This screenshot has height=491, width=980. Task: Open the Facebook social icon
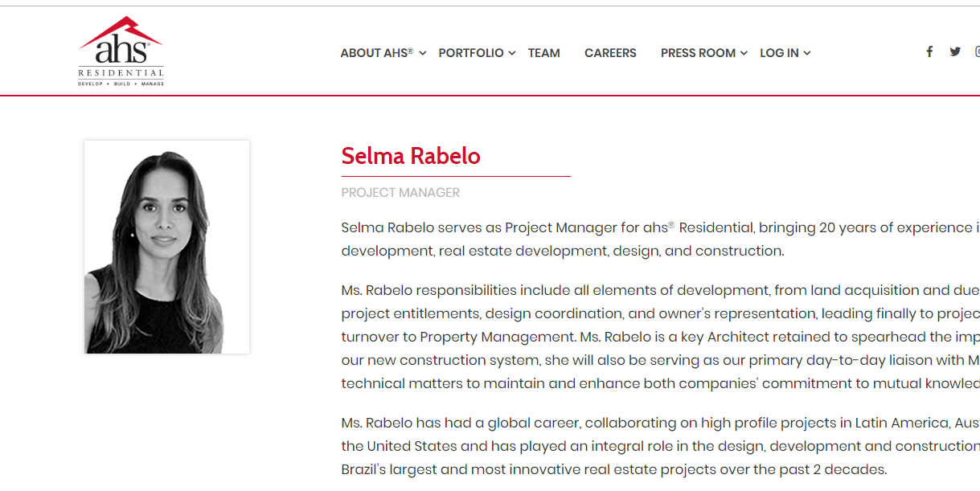point(929,51)
